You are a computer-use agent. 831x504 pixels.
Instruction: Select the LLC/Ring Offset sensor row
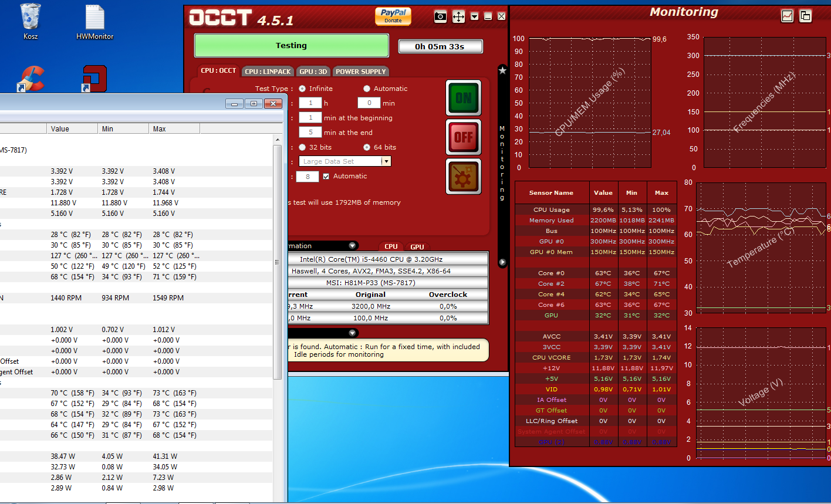[x=596, y=421]
